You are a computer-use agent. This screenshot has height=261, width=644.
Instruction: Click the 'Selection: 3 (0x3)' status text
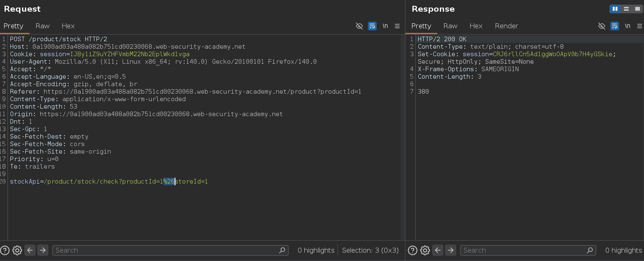(x=370, y=250)
